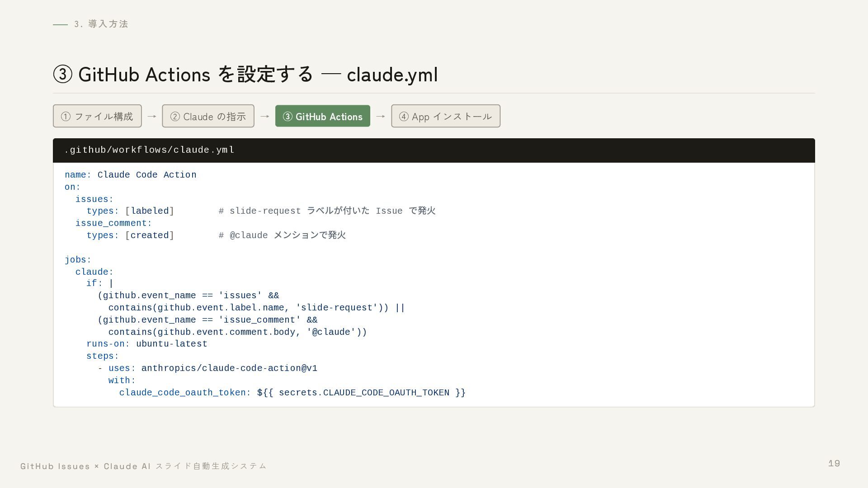Click the anthropics/claude-code-action@v1 uses line
The height and width of the screenshot is (488, 868).
tap(208, 368)
